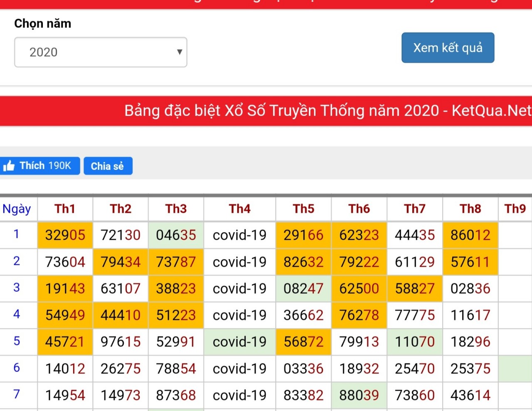The width and height of the screenshot is (532, 411).
Task: Click cell 54949 in Th1
Action: [x=65, y=315]
